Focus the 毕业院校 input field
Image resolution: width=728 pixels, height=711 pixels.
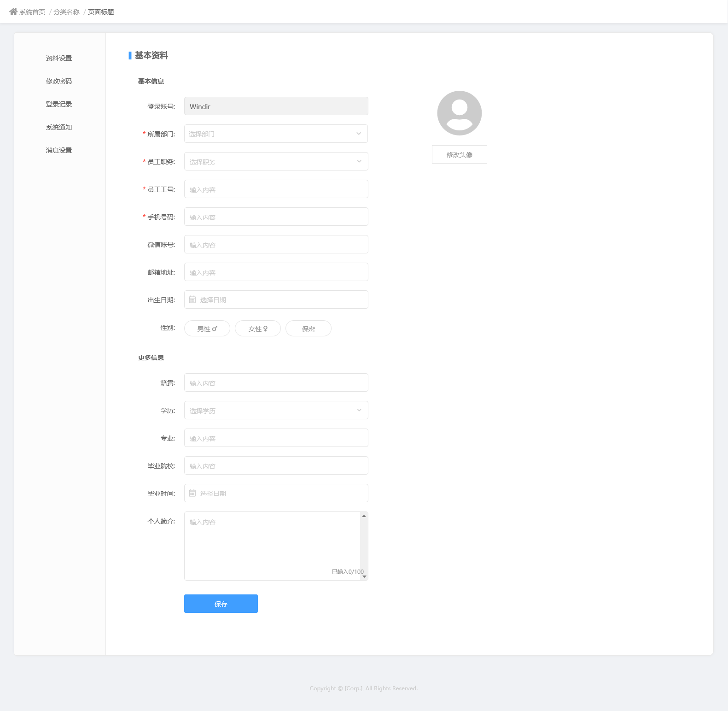tap(276, 465)
